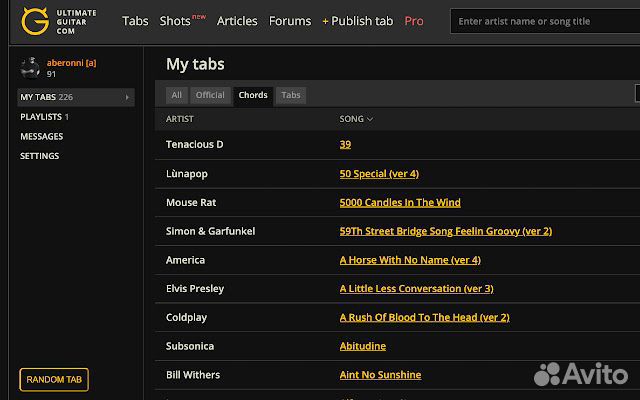The height and width of the screenshot is (400, 640).
Task: Click the Publish tab link
Action: (x=358, y=21)
